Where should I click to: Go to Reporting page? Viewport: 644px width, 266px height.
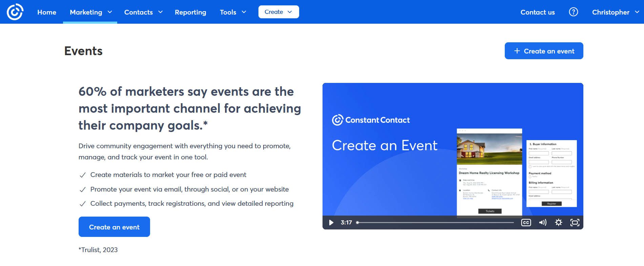[x=190, y=12]
